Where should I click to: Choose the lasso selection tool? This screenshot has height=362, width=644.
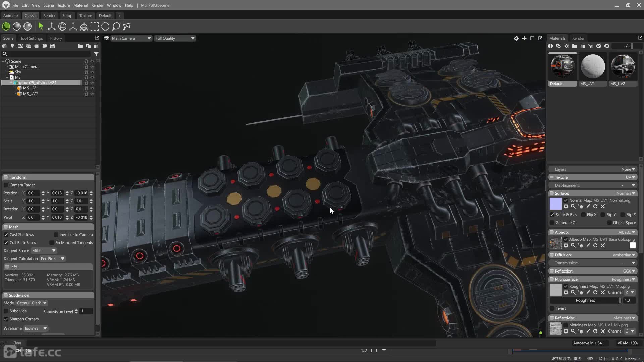point(116,26)
